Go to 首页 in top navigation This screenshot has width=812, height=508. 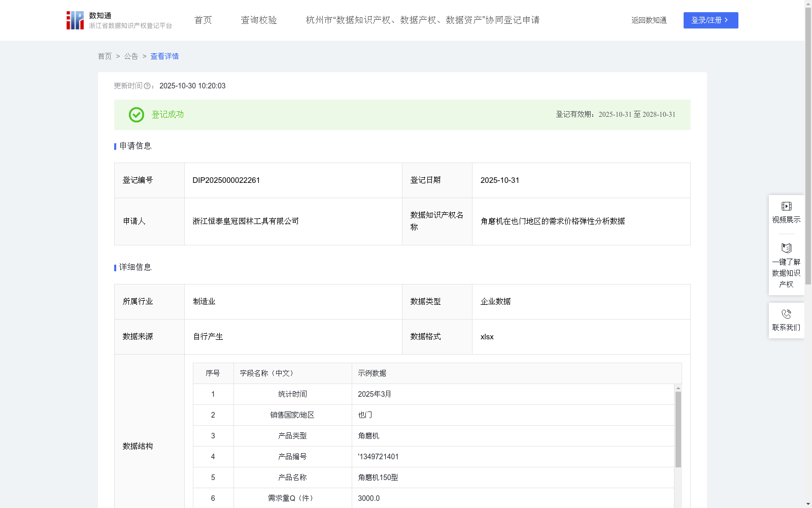click(x=203, y=20)
